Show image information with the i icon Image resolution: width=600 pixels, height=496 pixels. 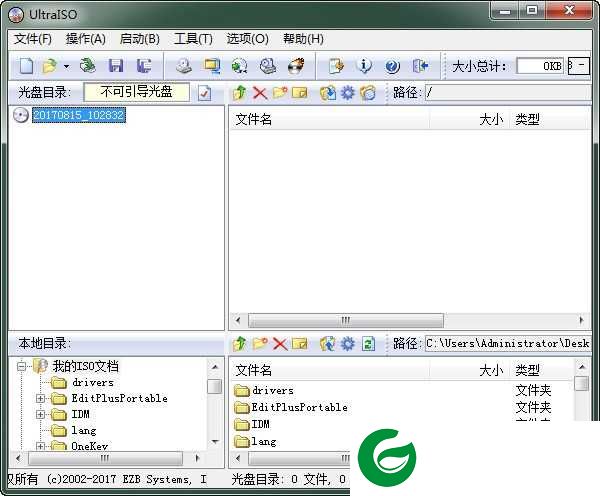click(x=364, y=66)
